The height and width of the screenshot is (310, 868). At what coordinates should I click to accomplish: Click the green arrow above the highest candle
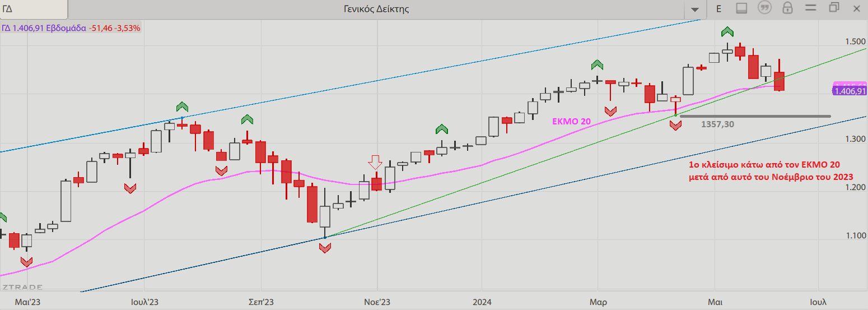coord(727,31)
